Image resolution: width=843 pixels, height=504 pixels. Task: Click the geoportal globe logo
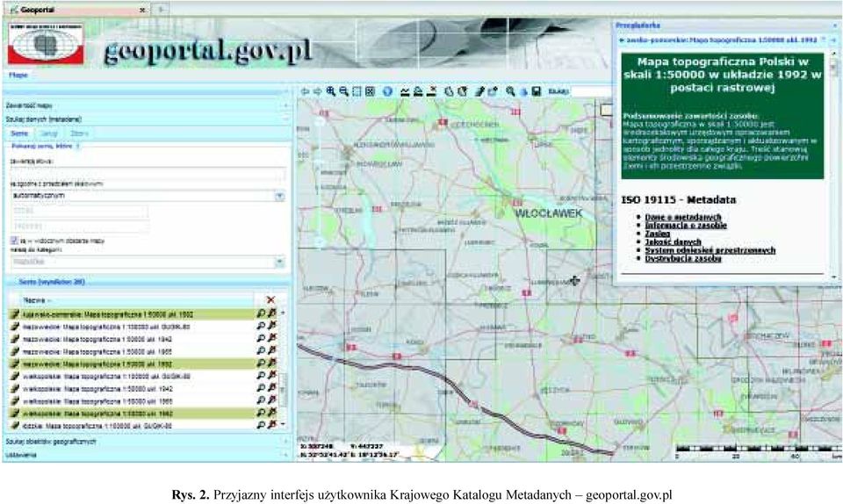coord(46,44)
